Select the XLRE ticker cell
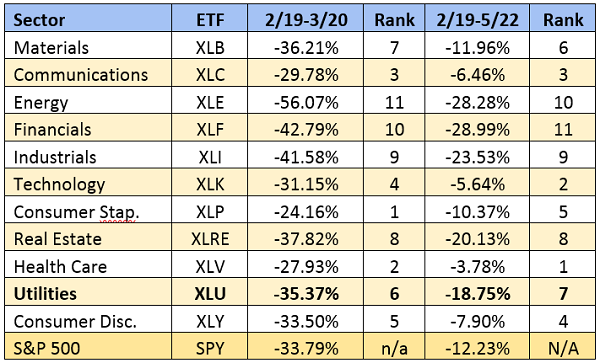The image size is (600, 363). pos(209,237)
